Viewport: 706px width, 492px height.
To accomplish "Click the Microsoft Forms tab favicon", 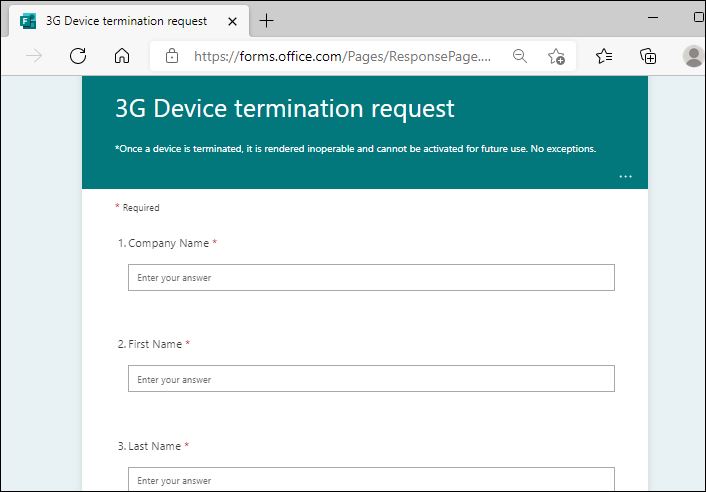I will point(28,21).
